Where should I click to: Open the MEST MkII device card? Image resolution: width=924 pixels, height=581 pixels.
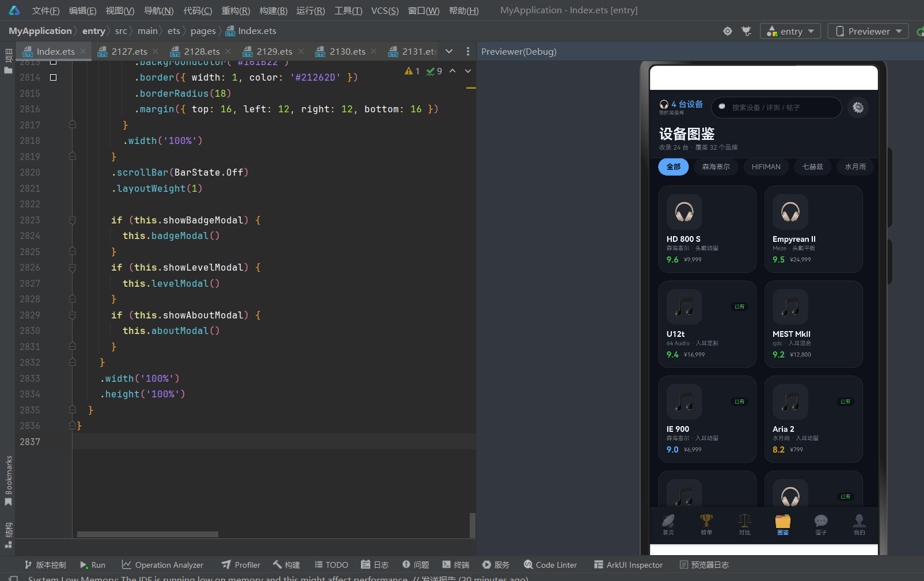pos(813,324)
